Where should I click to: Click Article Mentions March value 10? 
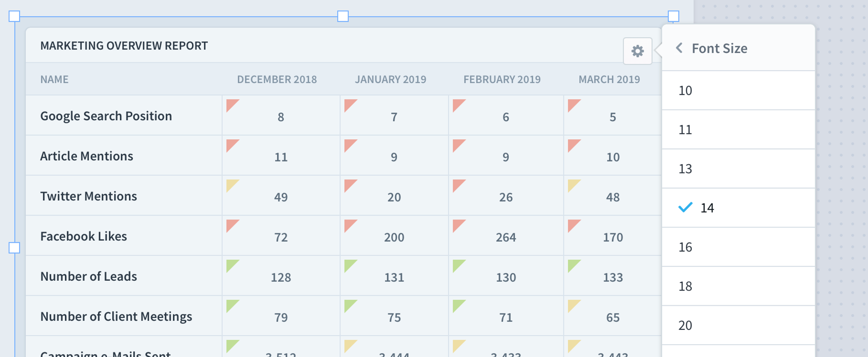(x=613, y=157)
